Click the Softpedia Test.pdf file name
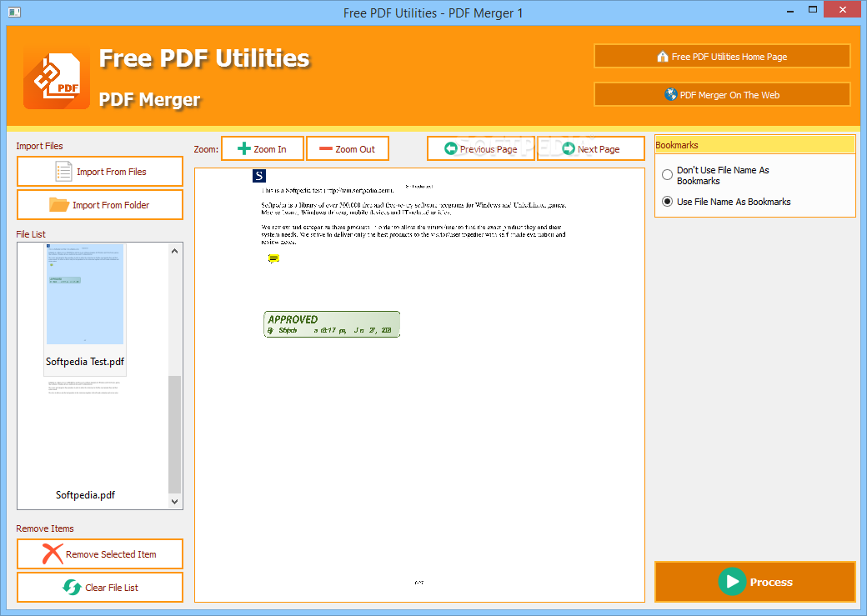Viewport: 867px width, 616px height. coord(85,362)
